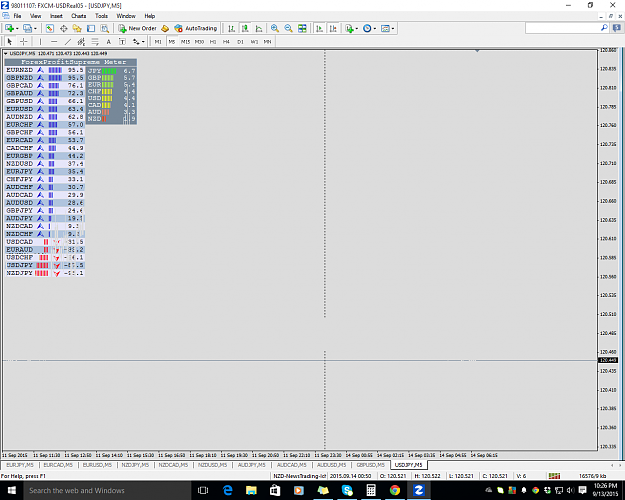625x500 pixels.
Task: Zoom out on the chart
Action: (x=288, y=28)
